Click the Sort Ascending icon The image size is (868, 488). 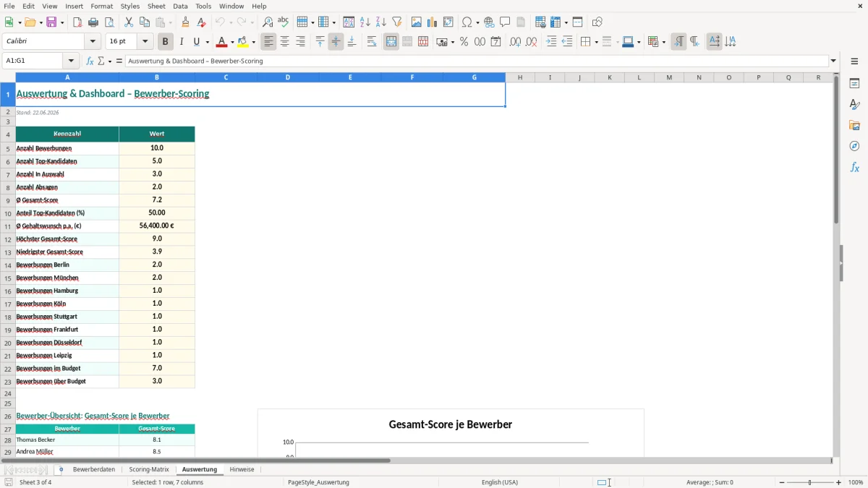pos(365,22)
